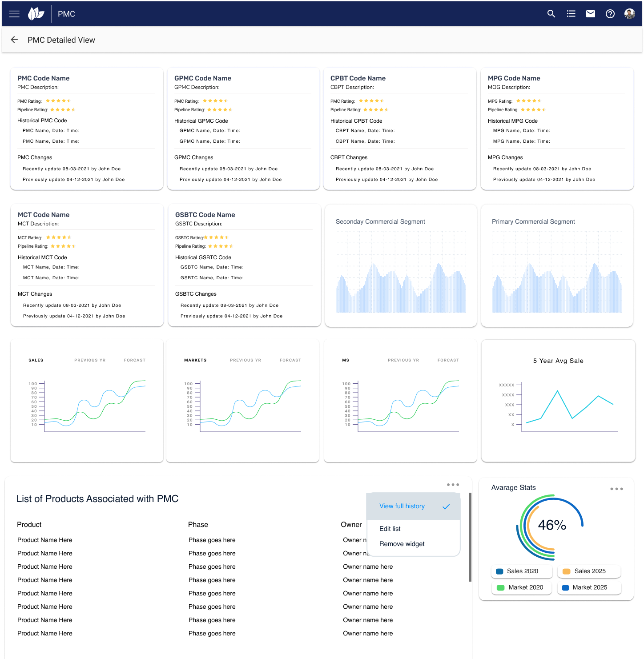Go back using the arrow icon
The width and height of the screenshot is (644, 659).
point(14,40)
